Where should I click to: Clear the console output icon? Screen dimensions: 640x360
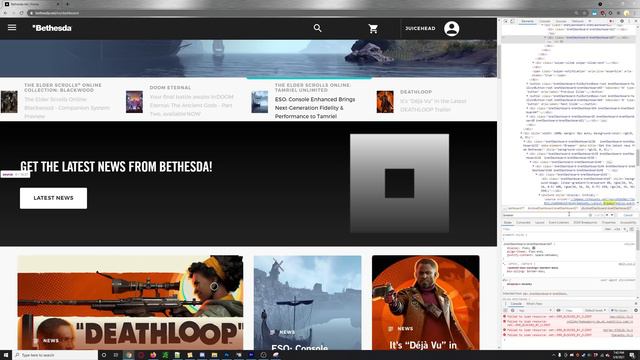coord(513,311)
